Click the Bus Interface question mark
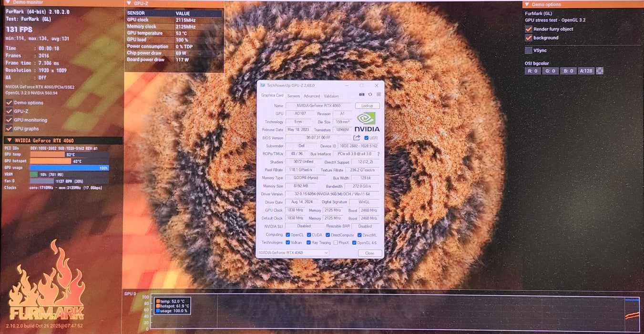This screenshot has height=334, width=644. [378, 154]
